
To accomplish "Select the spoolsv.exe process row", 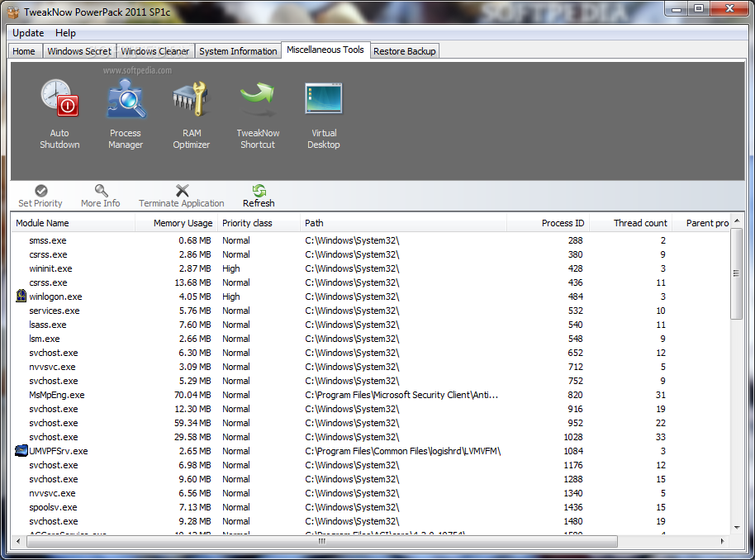I will click(x=371, y=507).
